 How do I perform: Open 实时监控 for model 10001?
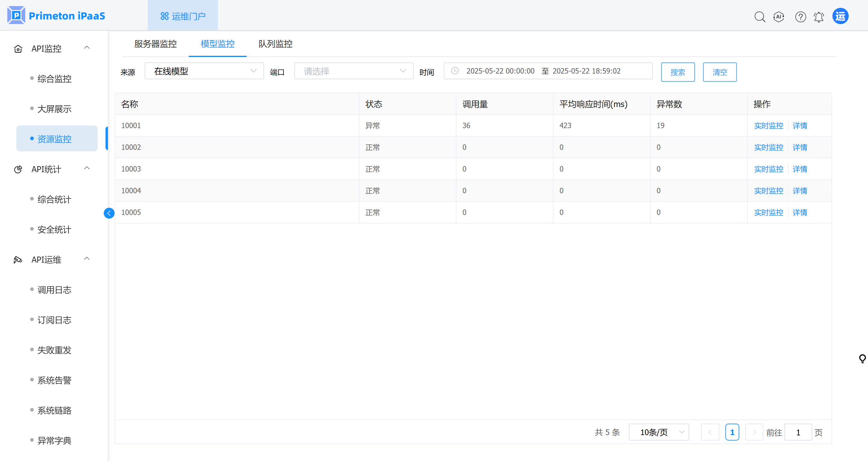[x=768, y=126]
